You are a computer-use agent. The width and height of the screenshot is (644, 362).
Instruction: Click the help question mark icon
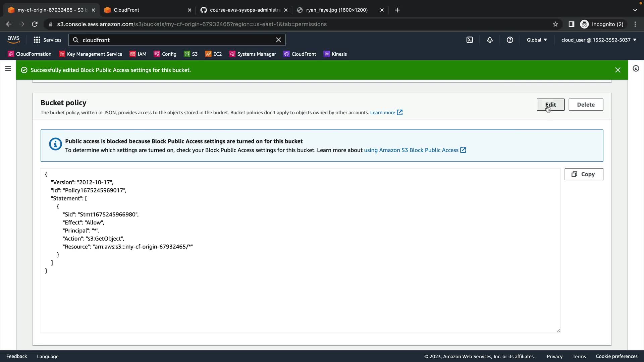point(510,40)
